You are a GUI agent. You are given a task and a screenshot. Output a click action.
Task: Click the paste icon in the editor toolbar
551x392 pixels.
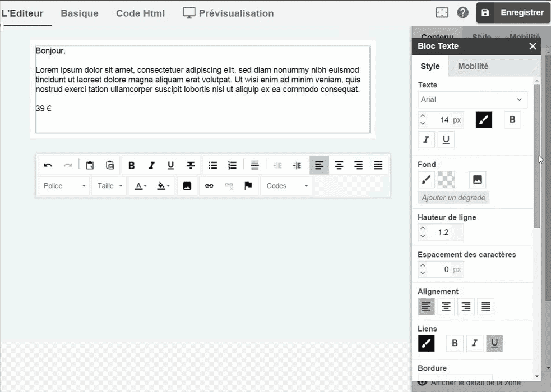pos(90,165)
